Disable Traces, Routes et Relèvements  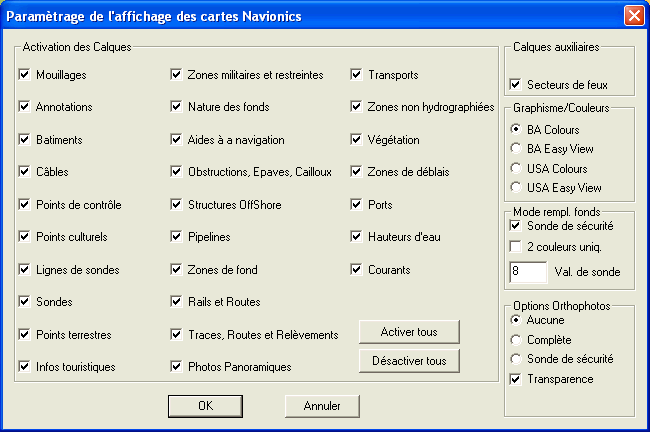coord(176,334)
